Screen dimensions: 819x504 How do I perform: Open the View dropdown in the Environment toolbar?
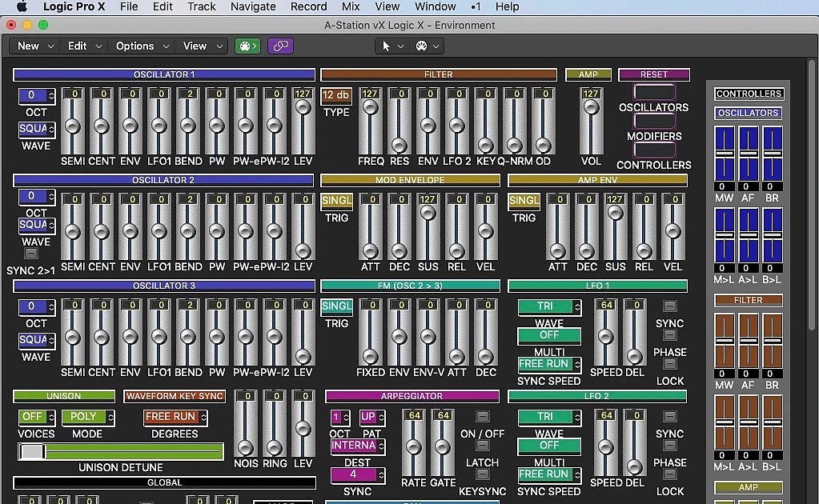tap(196, 46)
